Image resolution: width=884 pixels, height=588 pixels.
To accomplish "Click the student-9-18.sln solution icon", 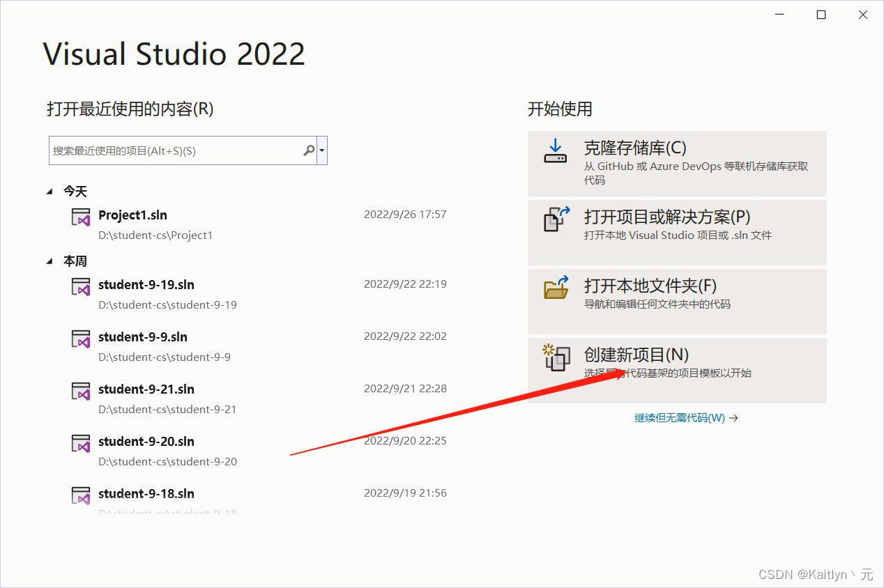I will (81, 495).
